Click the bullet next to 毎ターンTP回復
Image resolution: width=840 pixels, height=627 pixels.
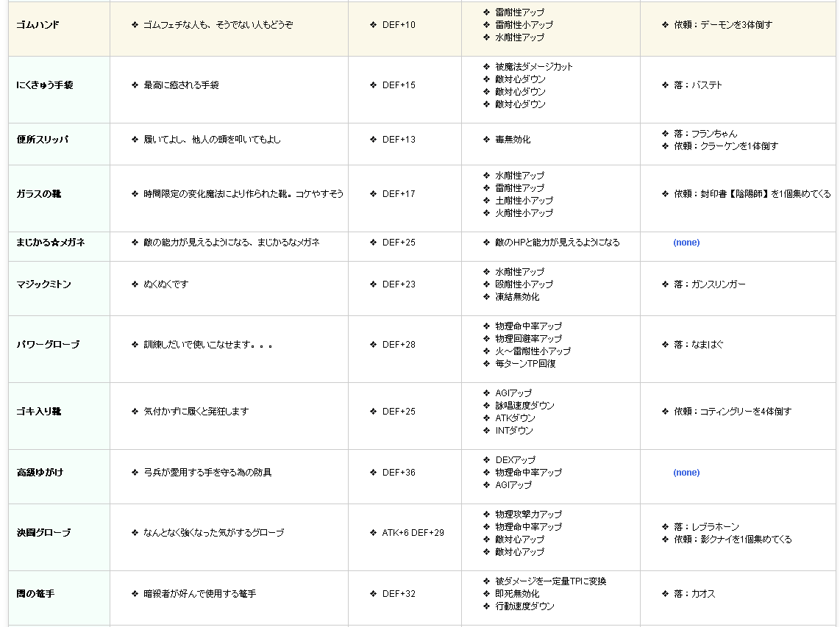[x=486, y=364]
